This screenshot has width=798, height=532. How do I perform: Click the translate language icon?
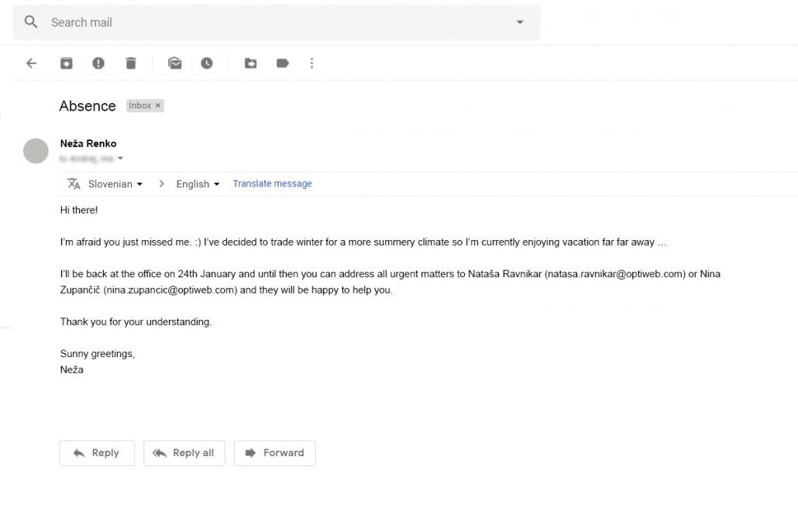74,184
